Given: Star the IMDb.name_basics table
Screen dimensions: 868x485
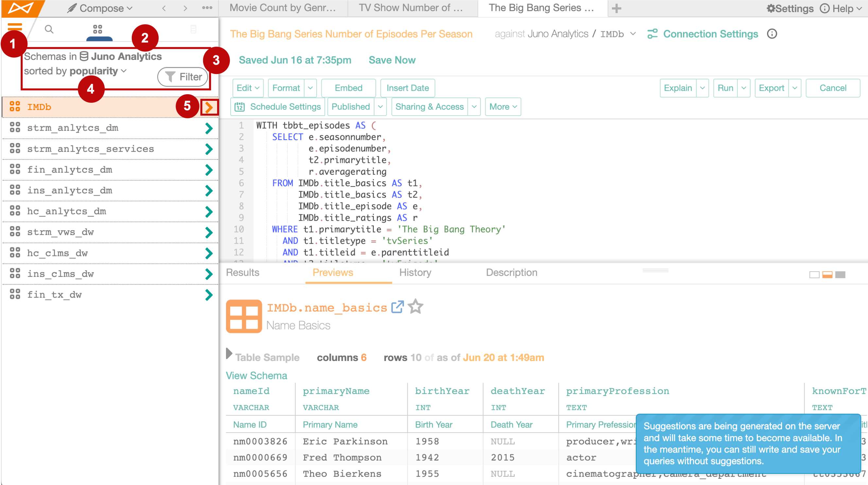Looking at the screenshot, I should pyautogui.click(x=415, y=306).
